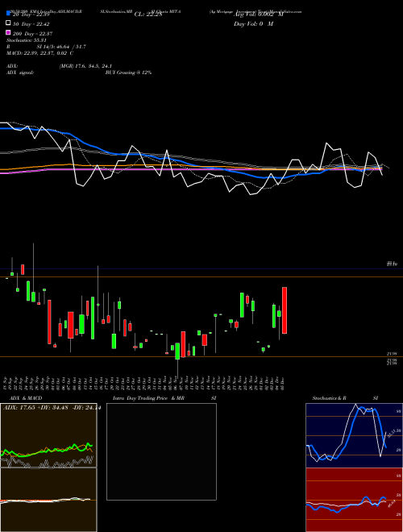This screenshot has height=532, width=403.
Task: Click the 'BUY Growing @ 12%' signal text
Action: pos(128,73)
